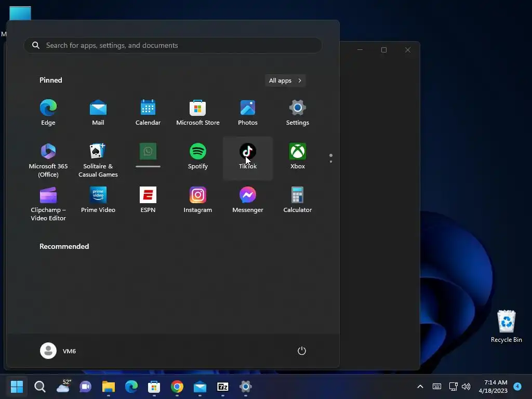Screen dimensions: 532x399
Task: Open Google Chrome from the taskbar
Action: coord(177,387)
